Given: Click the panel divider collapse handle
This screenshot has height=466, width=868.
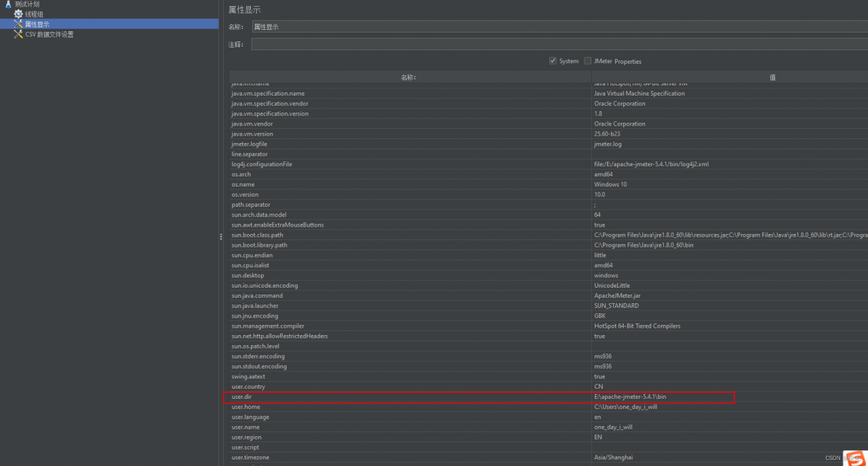Looking at the screenshot, I should (x=220, y=237).
